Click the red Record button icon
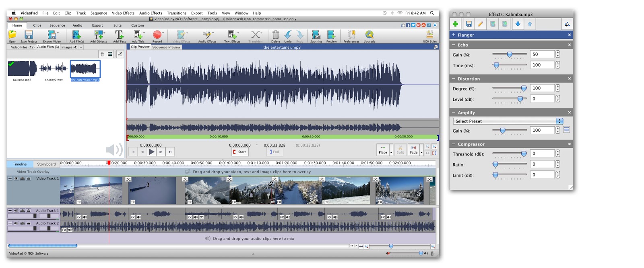This screenshot has width=644, height=268. [x=157, y=35]
